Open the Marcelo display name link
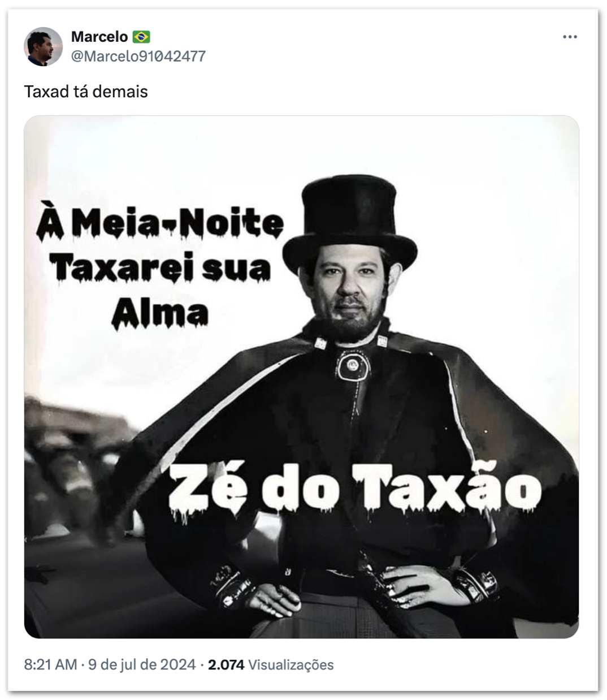The width and height of the screenshot is (607, 700). (99, 37)
